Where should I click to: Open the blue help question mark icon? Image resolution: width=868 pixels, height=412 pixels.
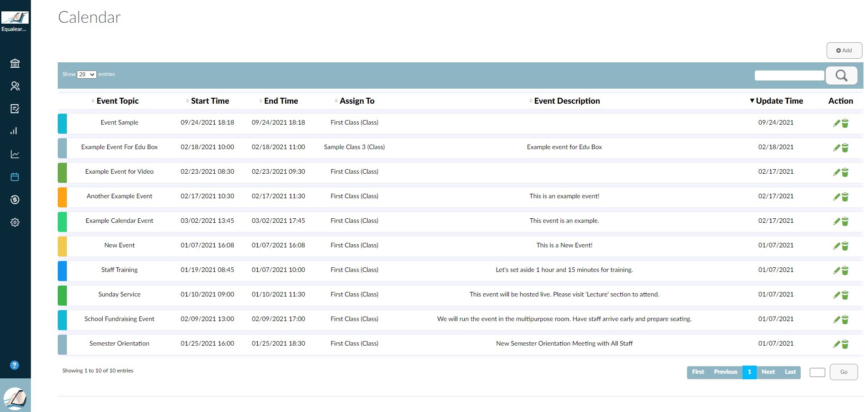click(15, 365)
